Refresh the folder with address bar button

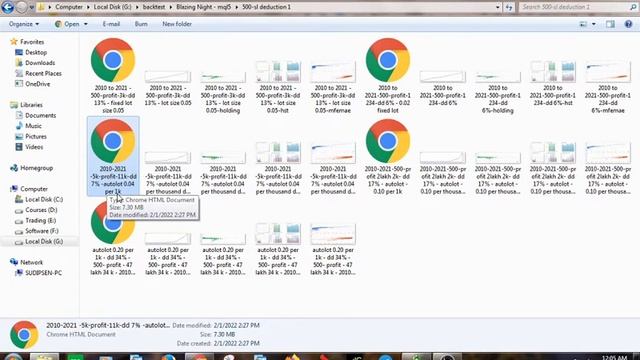click(x=509, y=7)
